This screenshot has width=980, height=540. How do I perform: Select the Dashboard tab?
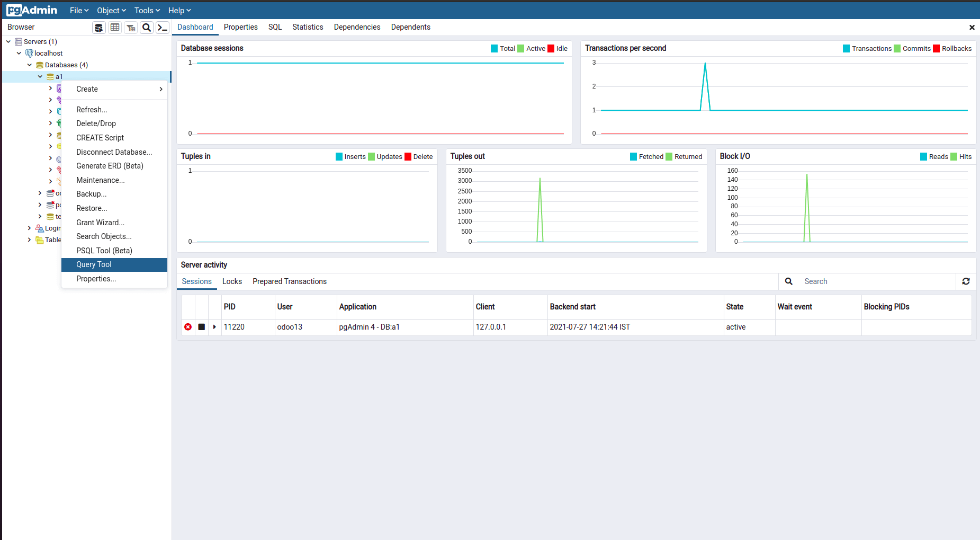[x=195, y=27]
